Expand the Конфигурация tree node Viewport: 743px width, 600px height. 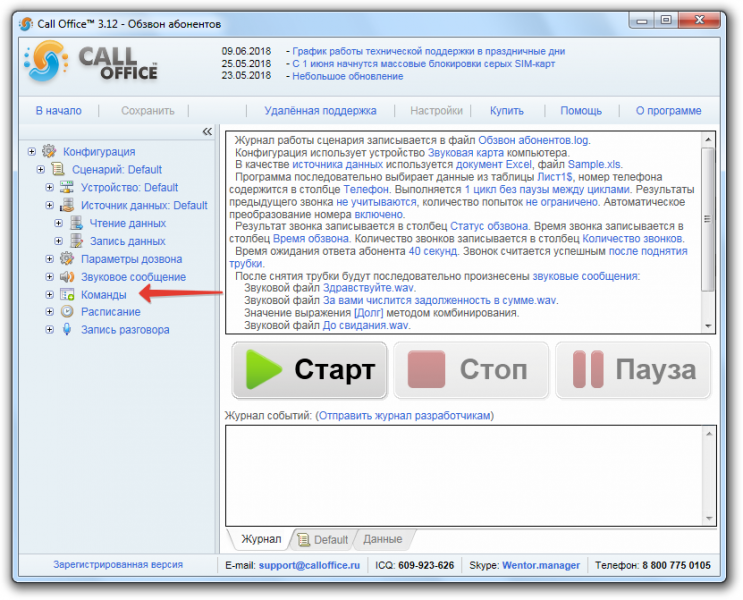click(x=32, y=152)
